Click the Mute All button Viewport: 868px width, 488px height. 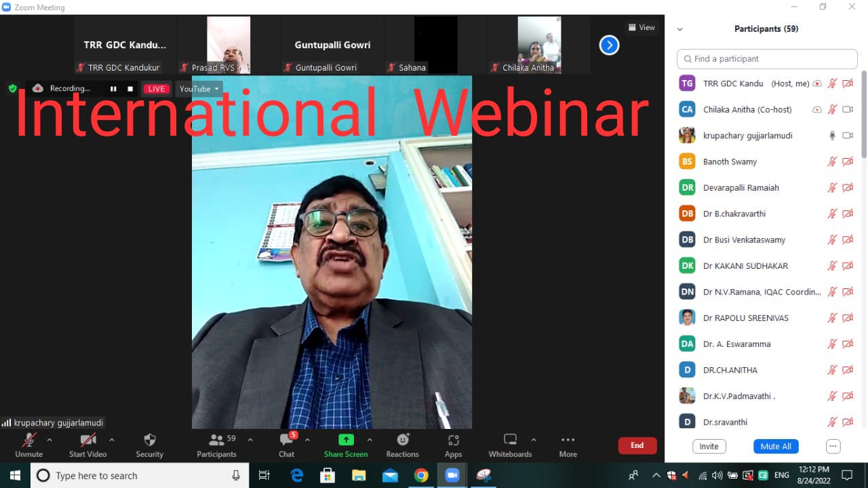[x=776, y=447]
